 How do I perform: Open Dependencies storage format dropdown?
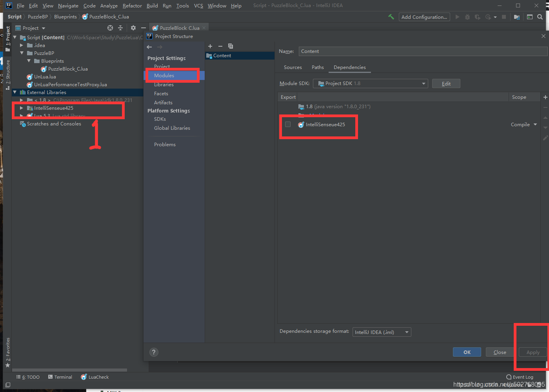[x=382, y=332]
